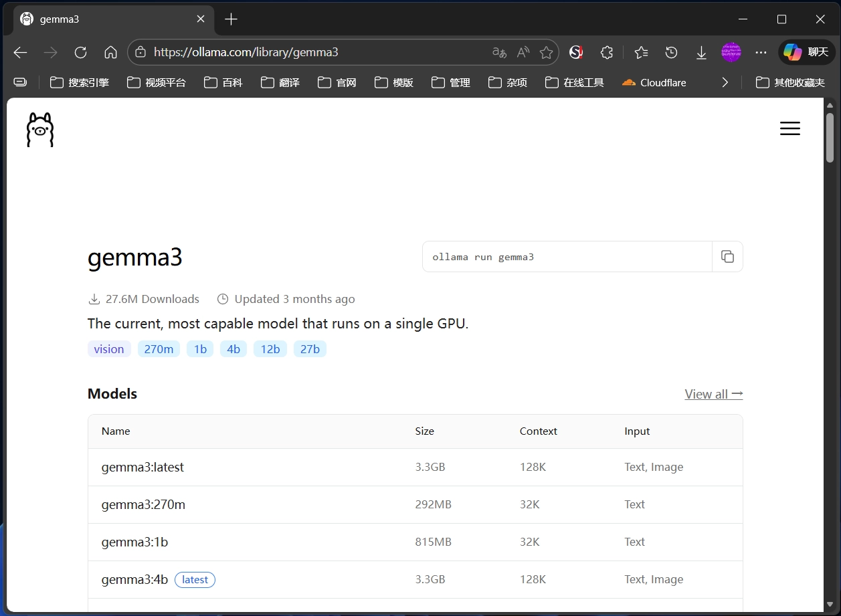This screenshot has width=841, height=616.
Task: Click the page vertical scrollbar thumb
Action: click(830, 137)
